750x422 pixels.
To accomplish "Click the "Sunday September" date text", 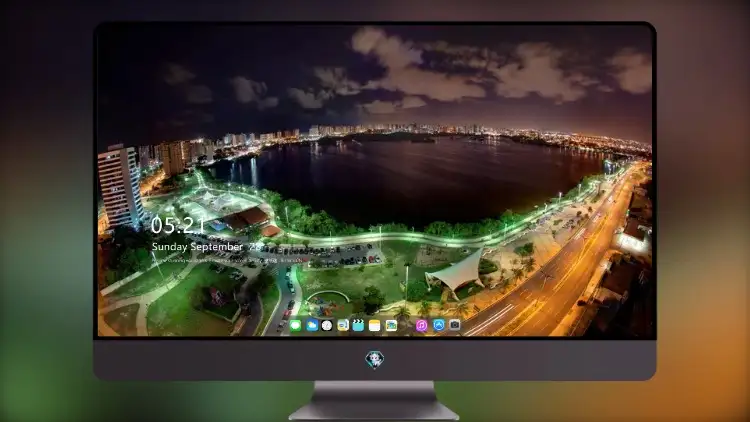I will [198, 247].
